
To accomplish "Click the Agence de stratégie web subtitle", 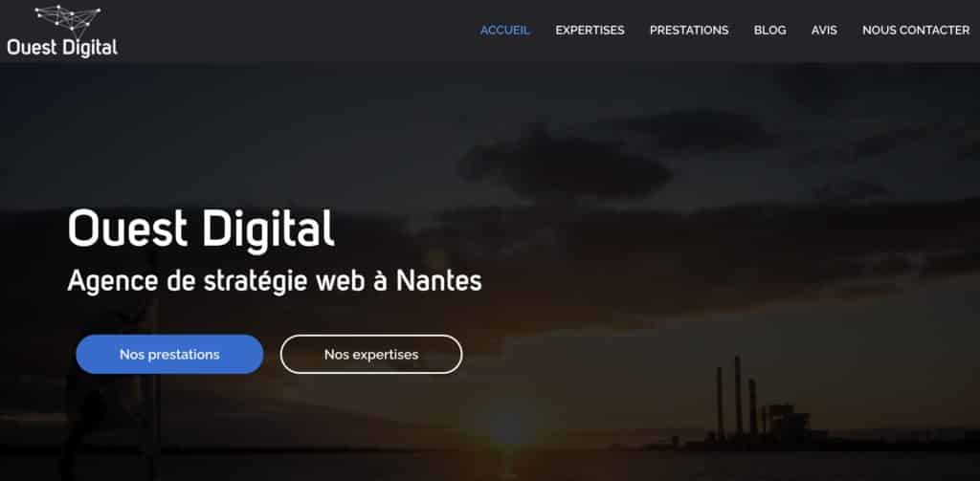I will click(275, 281).
